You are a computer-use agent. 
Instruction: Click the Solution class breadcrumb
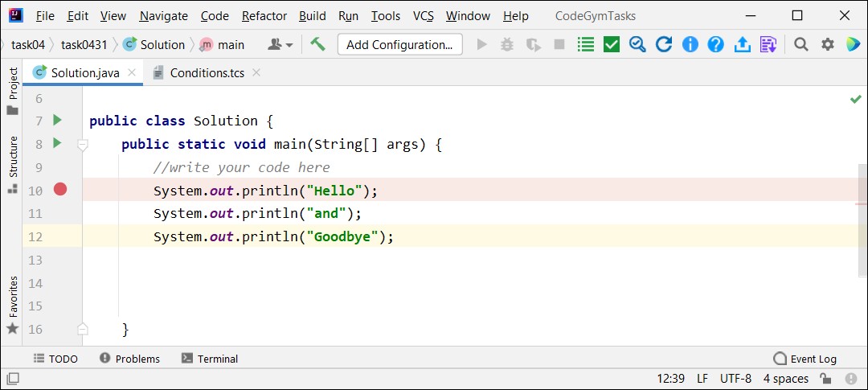pyautogui.click(x=154, y=45)
